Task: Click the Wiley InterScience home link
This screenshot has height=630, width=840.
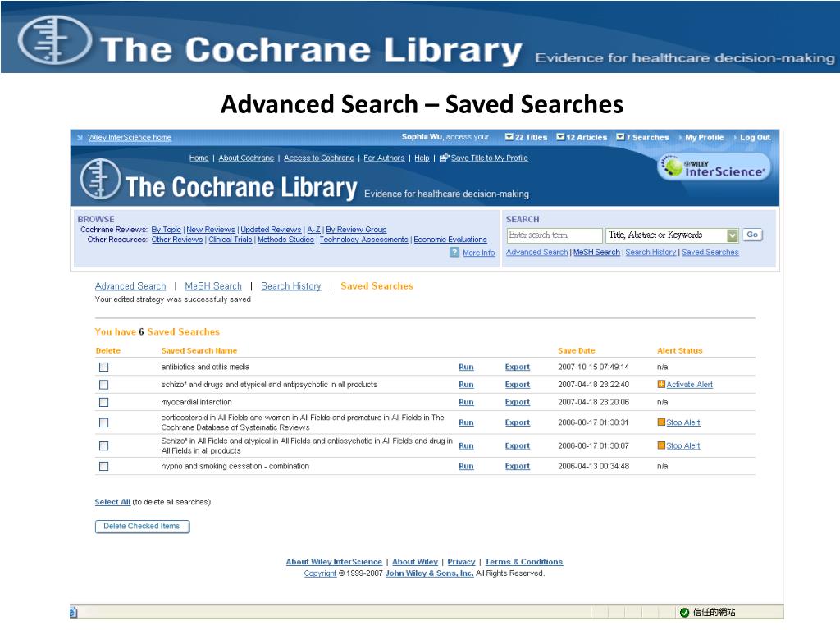Action: pyautogui.click(x=130, y=138)
